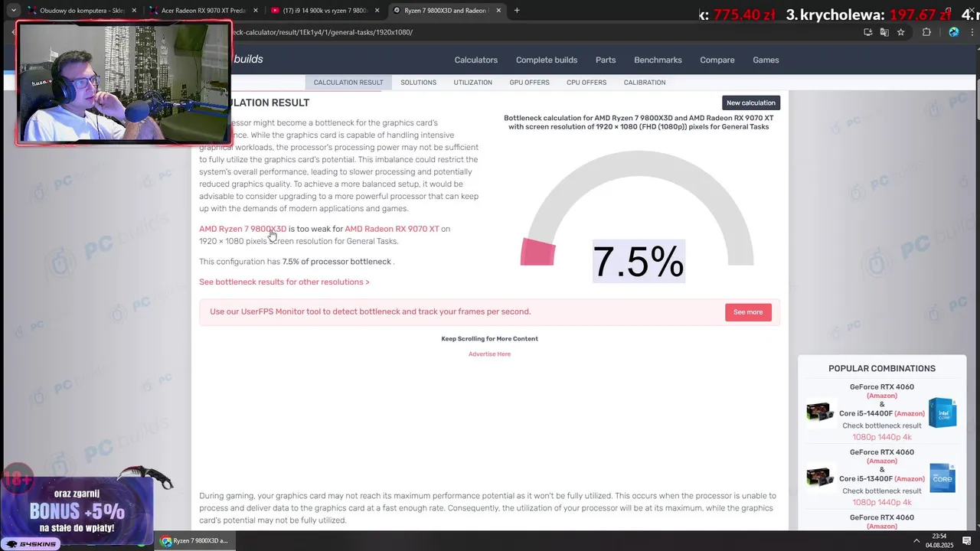
Task: Select the CALCULATION RESULT sub-tab
Action: 348,83
